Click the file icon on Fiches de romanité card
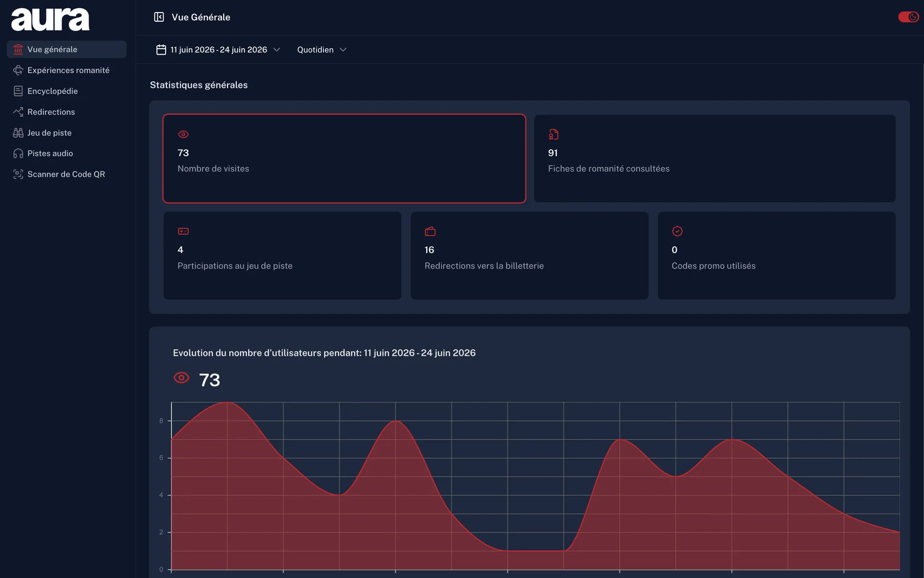This screenshot has width=924, height=578. click(x=554, y=134)
